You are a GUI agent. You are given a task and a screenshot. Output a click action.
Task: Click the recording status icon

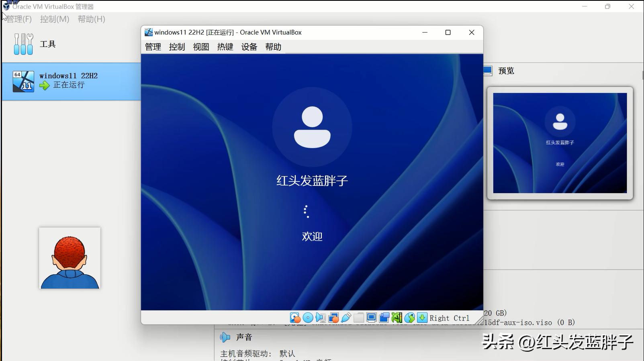tap(384, 318)
